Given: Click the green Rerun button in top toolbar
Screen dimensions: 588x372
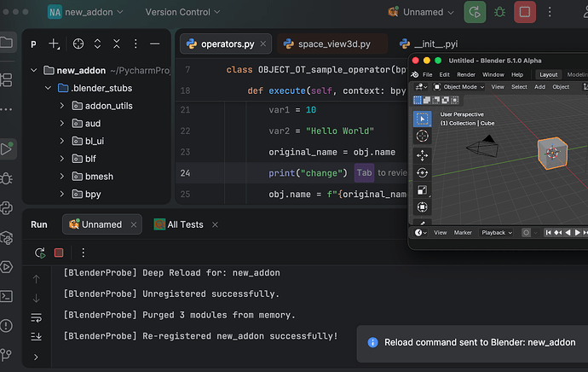Looking at the screenshot, I should click(475, 12).
